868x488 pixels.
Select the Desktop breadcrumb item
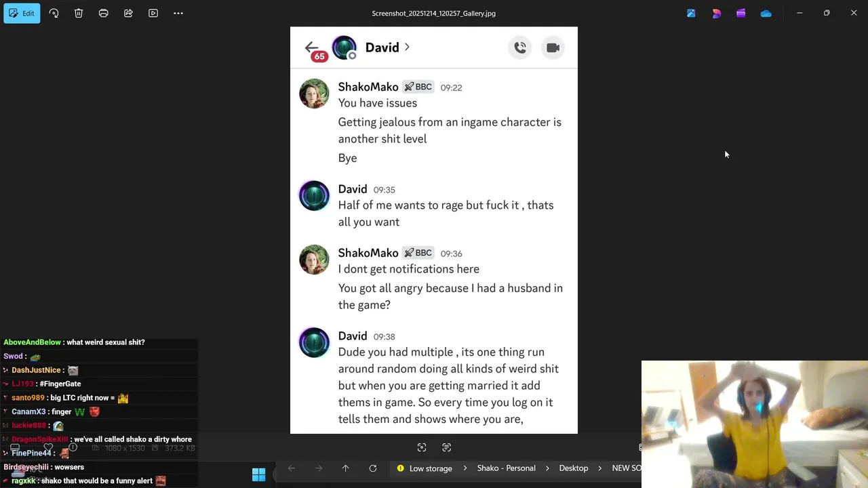pos(574,468)
